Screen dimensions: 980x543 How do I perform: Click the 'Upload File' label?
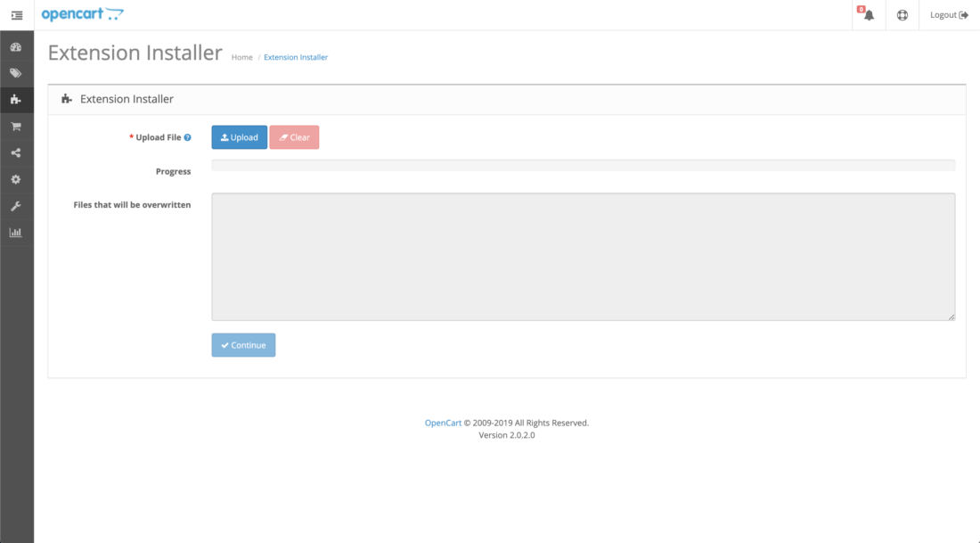(158, 137)
